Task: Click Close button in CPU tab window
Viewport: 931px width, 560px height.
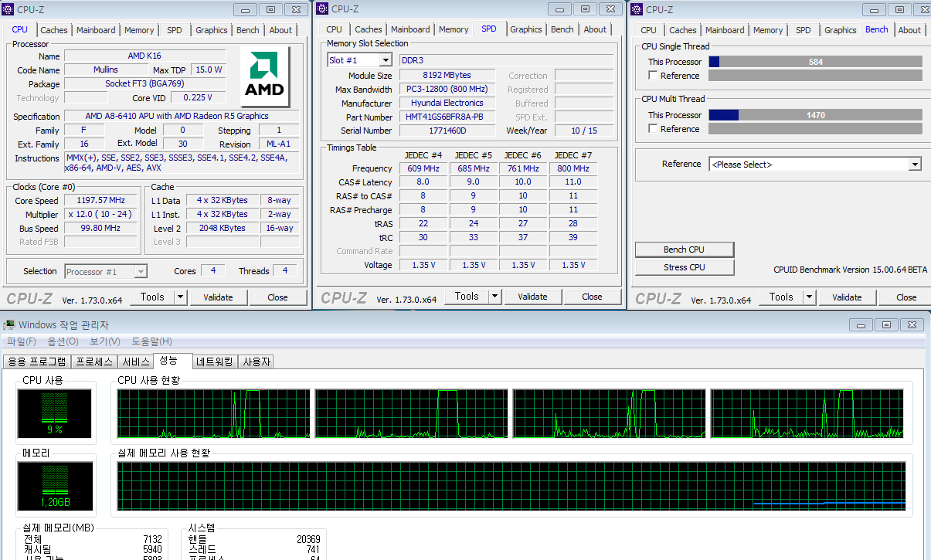Action: coord(277,297)
